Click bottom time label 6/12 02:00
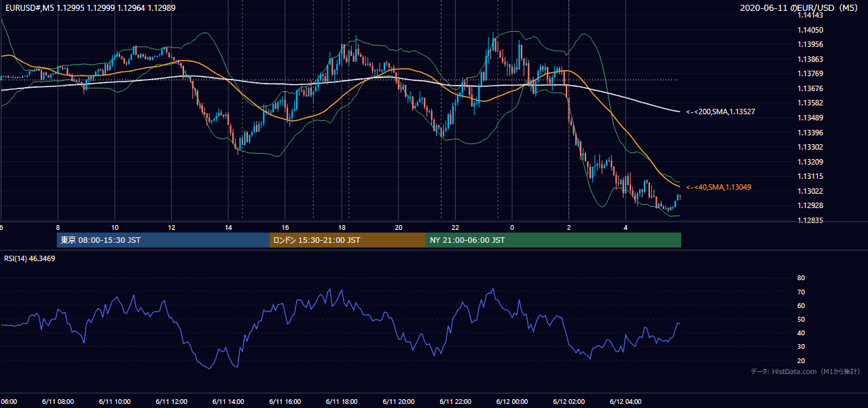Viewport: 868px width, 408px height. pos(568,401)
